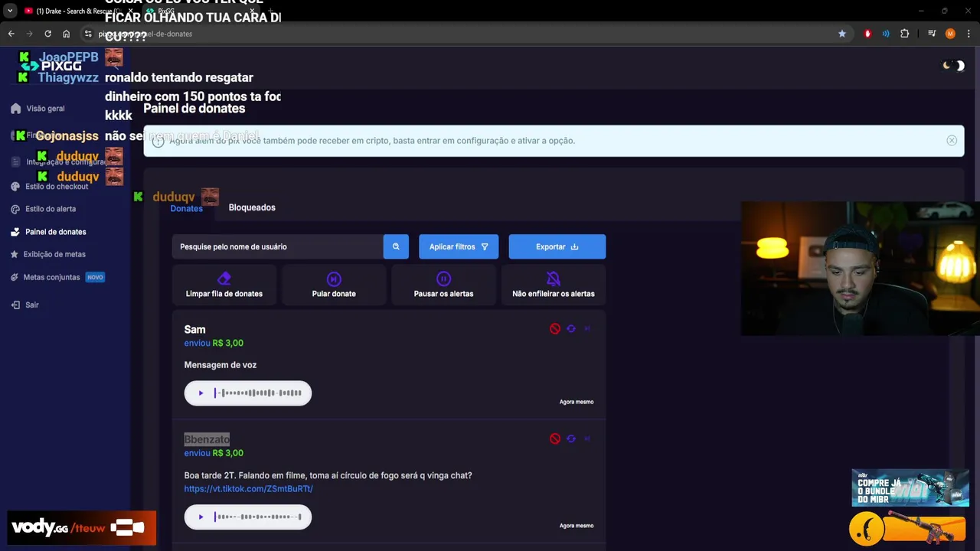Open the tab search dropdown arrow
The image size is (980, 551).
10,11
